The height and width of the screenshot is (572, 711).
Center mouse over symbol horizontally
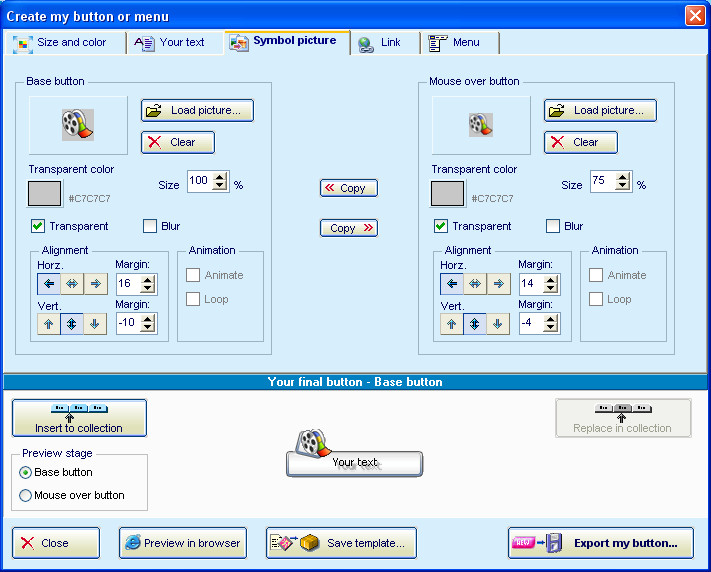tap(475, 284)
